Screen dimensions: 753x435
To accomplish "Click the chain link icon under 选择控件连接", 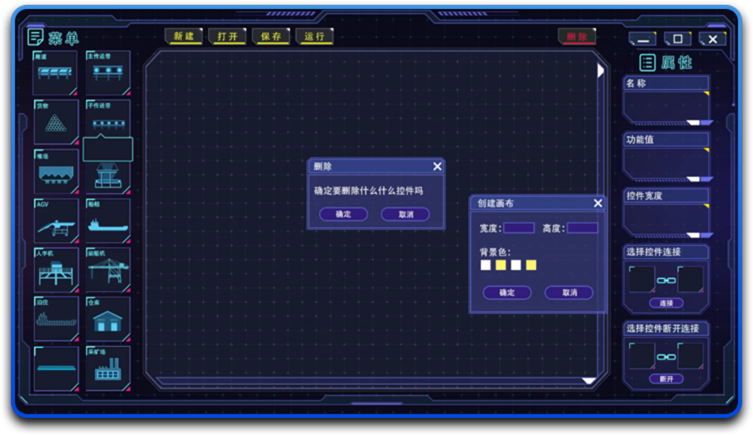I will [x=666, y=280].
